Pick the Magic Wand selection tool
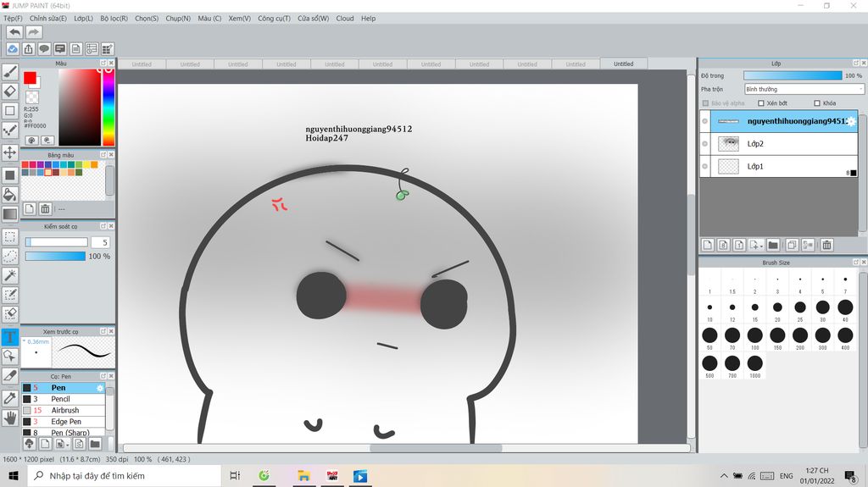The image size is (868, 487). click(x=10, y=275)
